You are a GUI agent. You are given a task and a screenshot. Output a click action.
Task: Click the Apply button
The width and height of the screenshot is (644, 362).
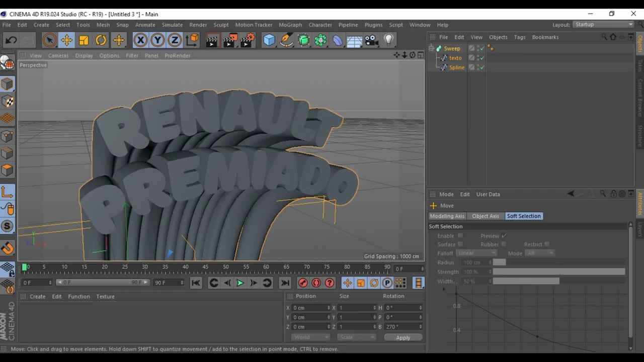pyautogui.click(x=403, y=338)
